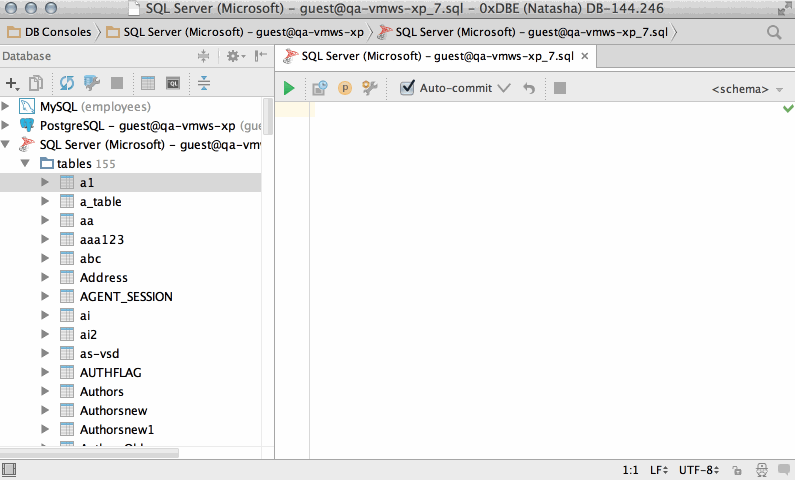The image size is (795, 480).
Task: Click the scroll from source icon in Database header
Action: pyautogui.click(x=203, y=56)
